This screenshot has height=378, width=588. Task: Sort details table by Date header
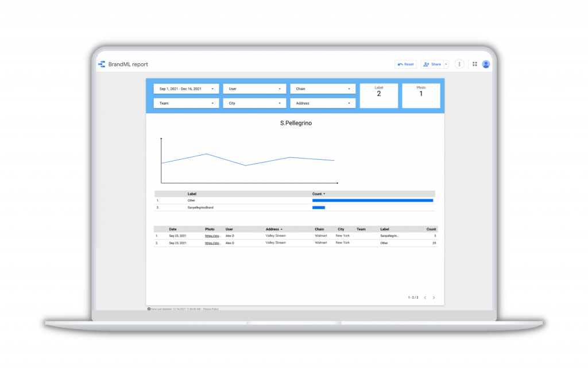pyautogui.click(x=172, y=229)
